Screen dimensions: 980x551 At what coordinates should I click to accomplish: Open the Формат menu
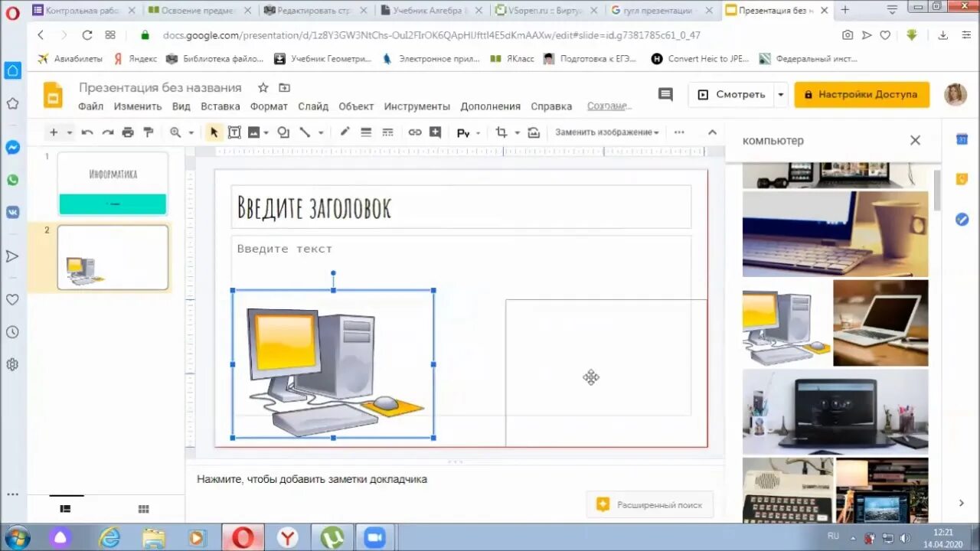(269, 106)
